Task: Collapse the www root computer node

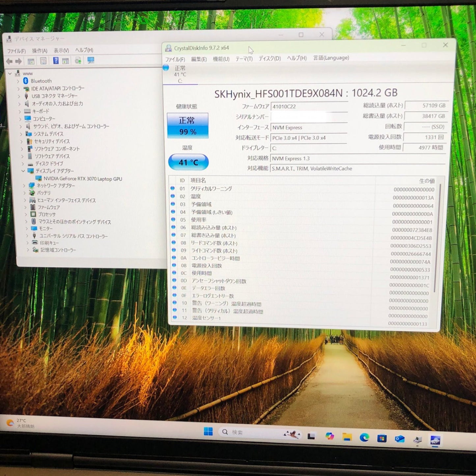Action: coord(10,73)
